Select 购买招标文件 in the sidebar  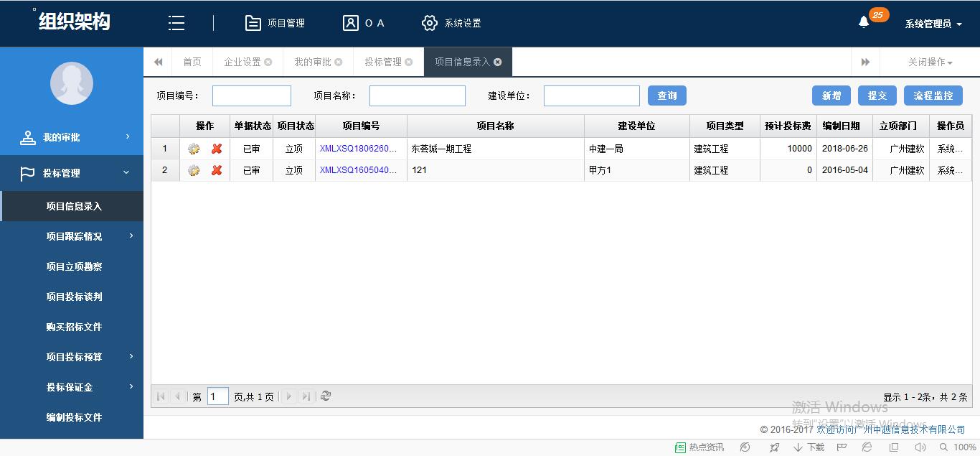click(74, 327)
